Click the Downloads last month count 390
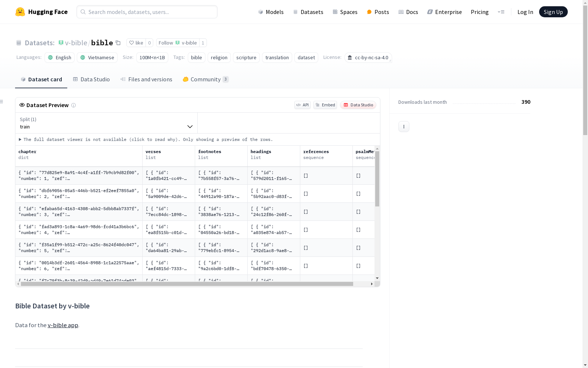The height and width of the screenshot is (368, 588). 526,102
